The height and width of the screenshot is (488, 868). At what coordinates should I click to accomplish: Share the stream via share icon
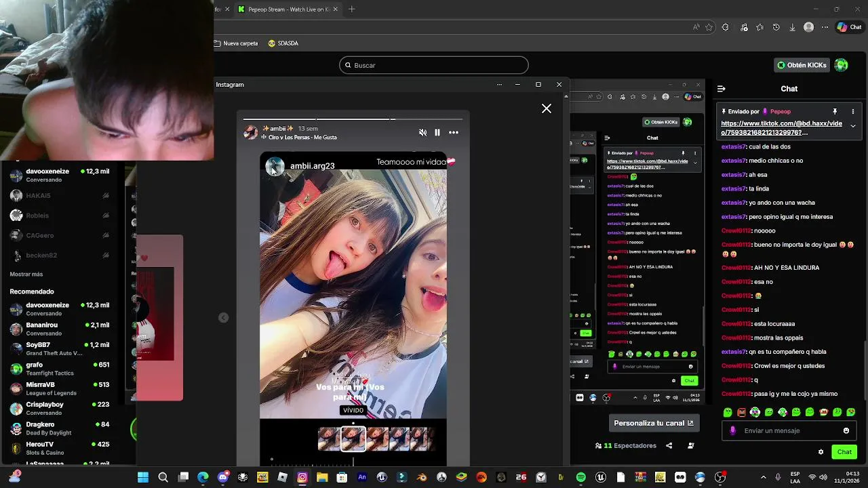(x=669, y=446)
